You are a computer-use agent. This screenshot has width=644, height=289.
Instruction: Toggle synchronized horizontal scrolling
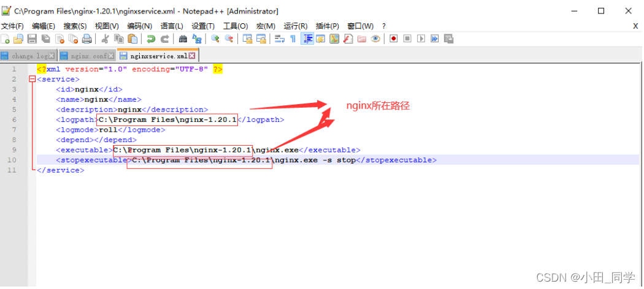pos(261,39)
